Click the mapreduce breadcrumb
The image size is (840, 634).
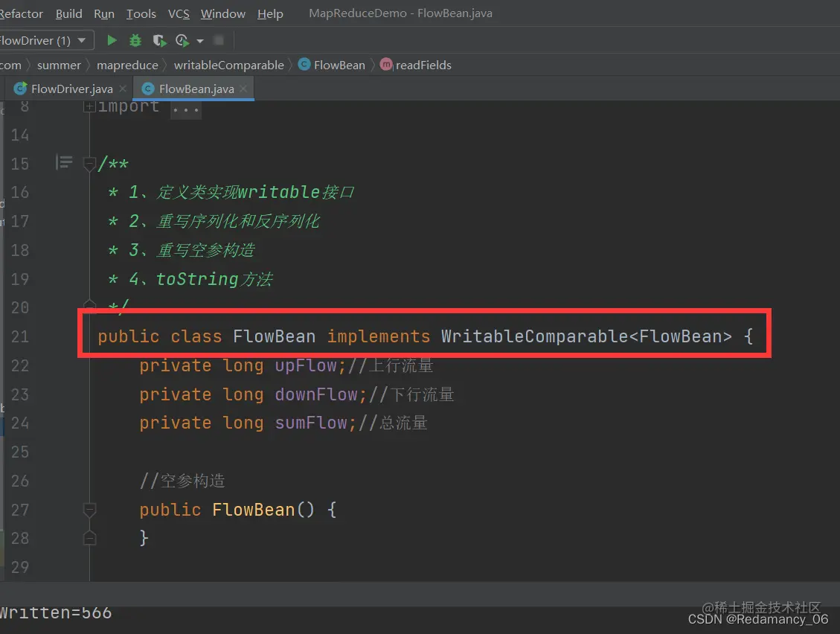coord(127,65)
